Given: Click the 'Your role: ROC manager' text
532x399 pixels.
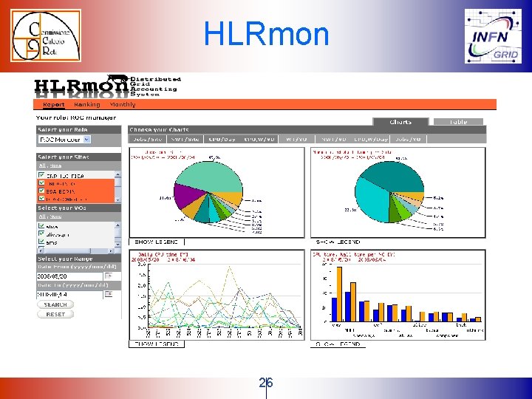Looking at the screenshot, I should point(76,117).
